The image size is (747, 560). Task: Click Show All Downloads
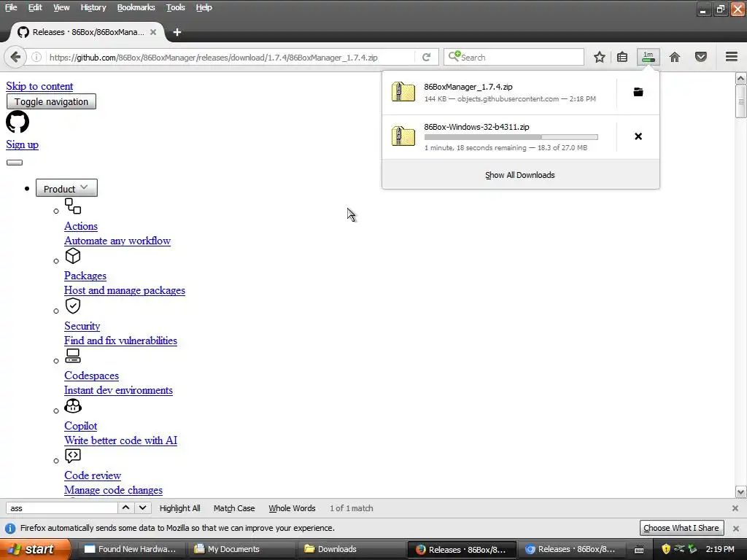pyautogui.click(x=520, y=175)
